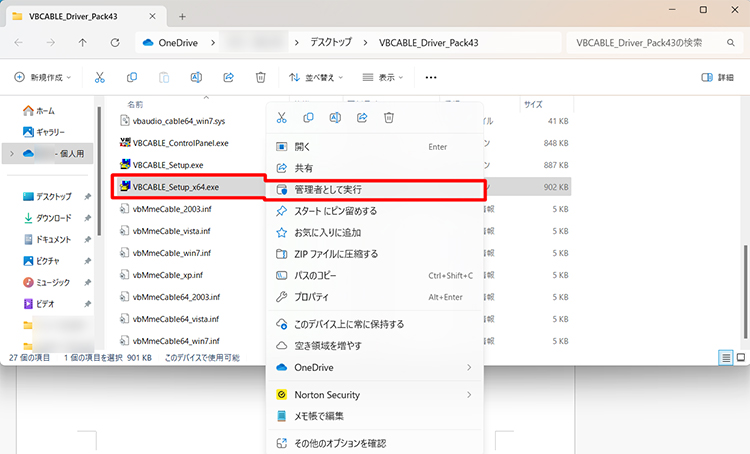The image size is (750, 454).
Task: Click the Share icon in the toolbar
Action: [x=229, y=78]
